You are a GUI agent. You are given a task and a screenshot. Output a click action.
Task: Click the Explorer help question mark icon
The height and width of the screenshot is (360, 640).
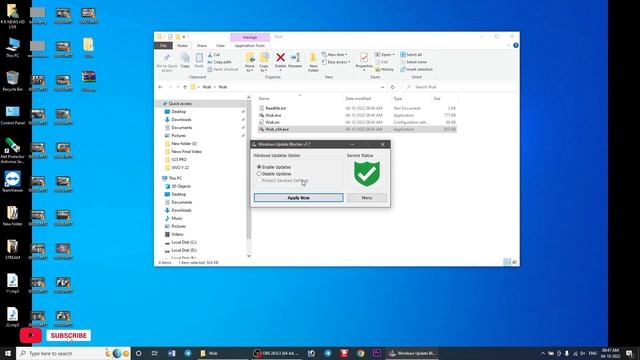point(516,45)
